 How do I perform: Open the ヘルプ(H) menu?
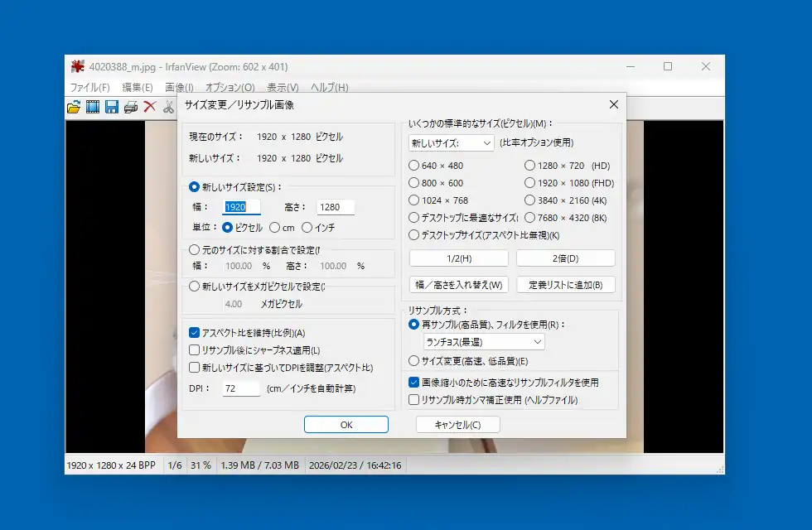329,88
